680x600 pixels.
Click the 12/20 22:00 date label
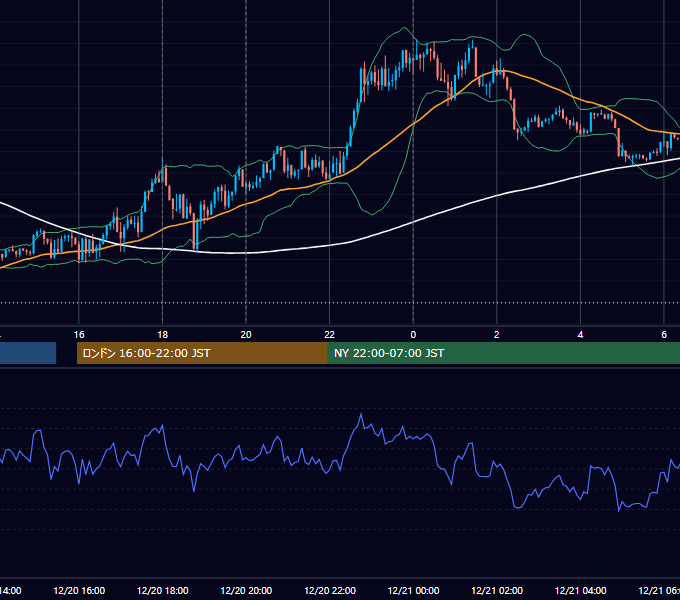click(330, 590)
